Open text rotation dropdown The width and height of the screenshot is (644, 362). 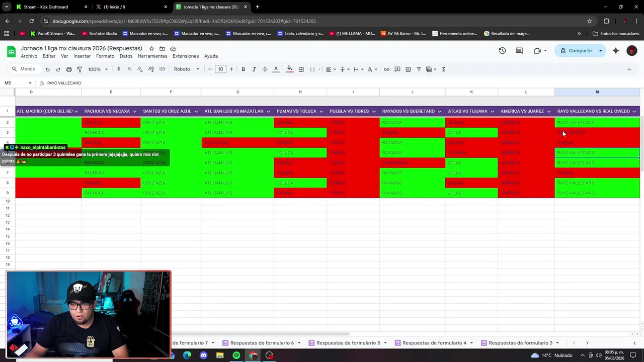372,69
